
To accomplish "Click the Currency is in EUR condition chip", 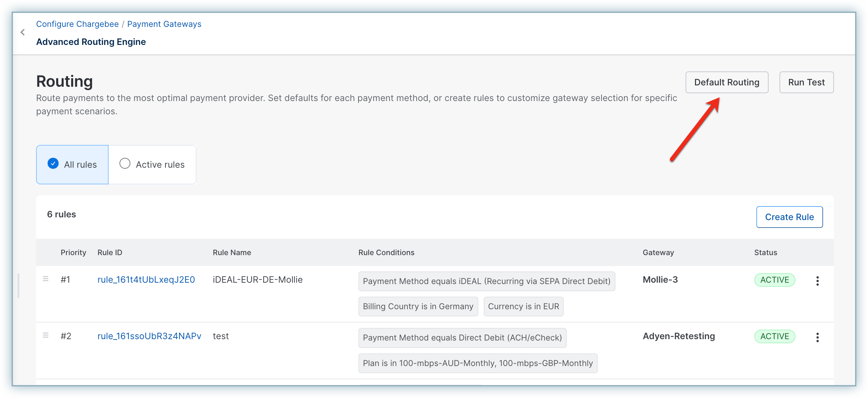I will [x=523, y=306].
